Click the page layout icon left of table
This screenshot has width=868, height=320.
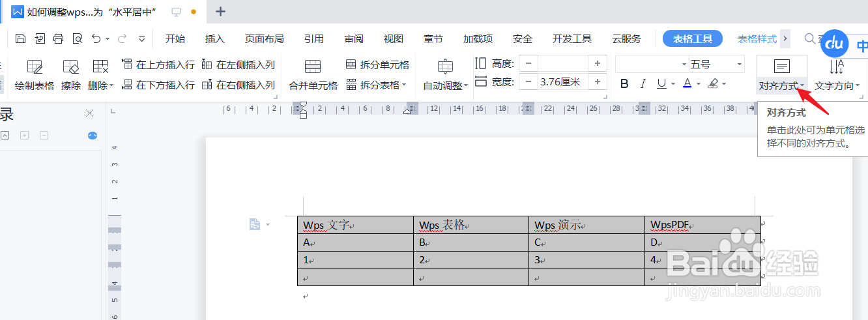pyautogui.click(x=255, y=224)
